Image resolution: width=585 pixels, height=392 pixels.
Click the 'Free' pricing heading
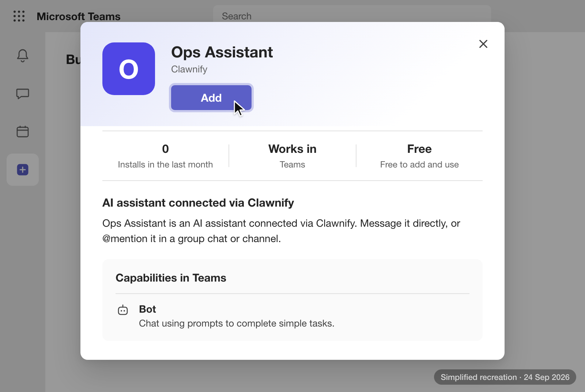click(419, 149)
